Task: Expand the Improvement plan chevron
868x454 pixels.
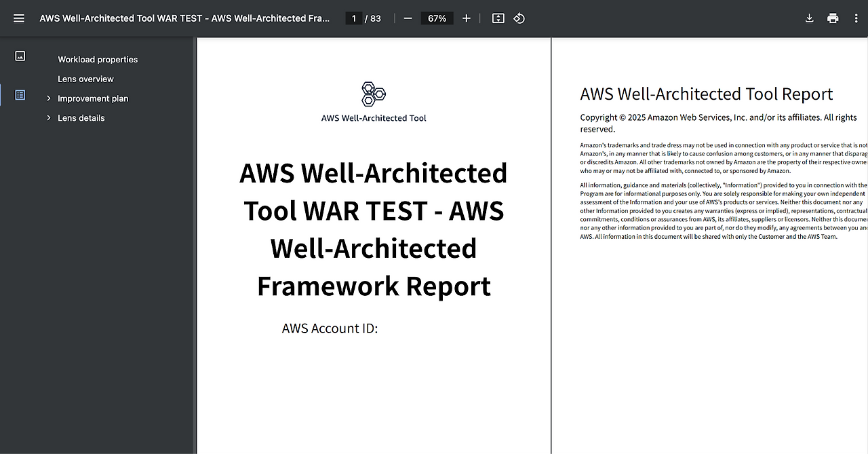Action: 49,98
